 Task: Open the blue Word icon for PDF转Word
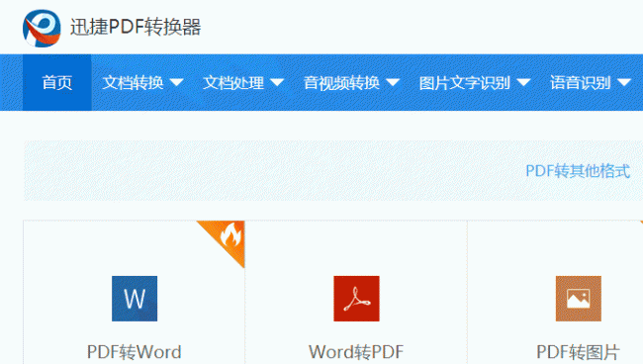pyautogui.click(x=135, y=299)
